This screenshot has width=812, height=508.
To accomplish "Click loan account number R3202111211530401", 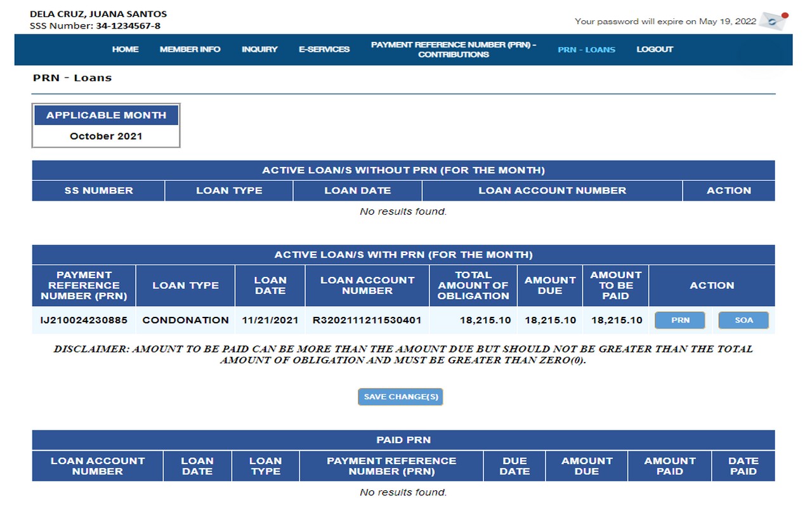I will point(367,320).
